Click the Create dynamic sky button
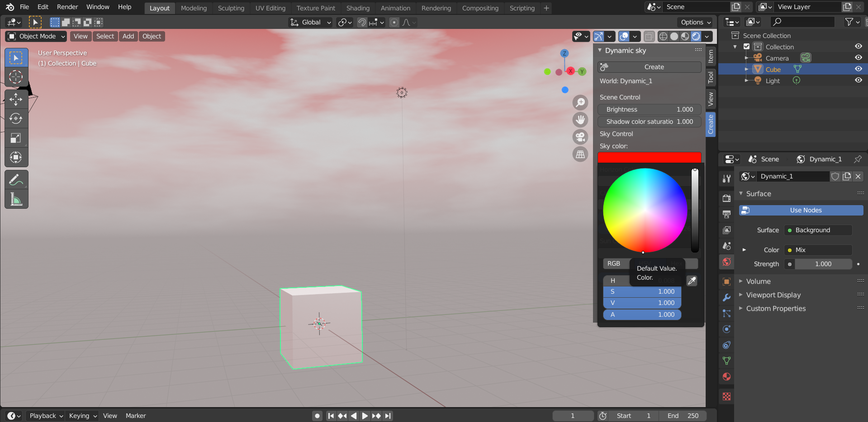The image size is (868, 422). [x=650, y=67]
